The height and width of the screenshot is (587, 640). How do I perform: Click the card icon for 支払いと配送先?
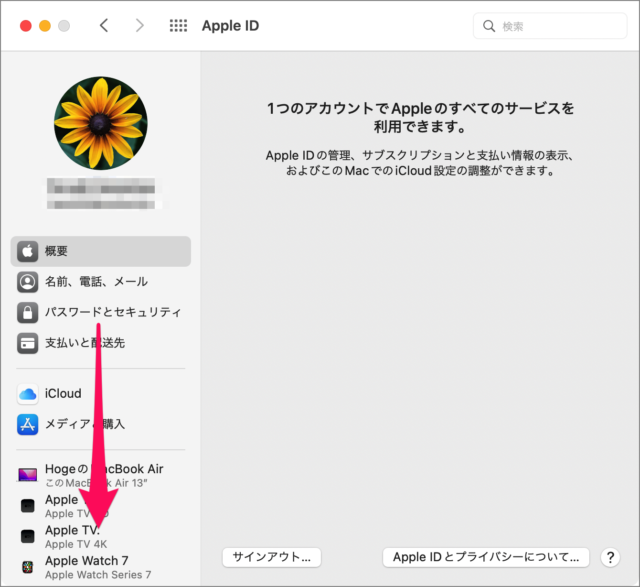point(27,343)
